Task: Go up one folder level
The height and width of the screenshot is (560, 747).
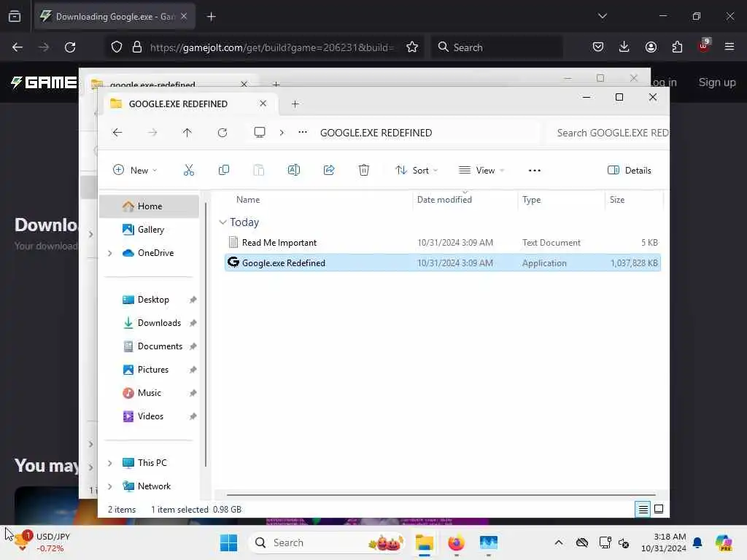Action: coord(187,133)
